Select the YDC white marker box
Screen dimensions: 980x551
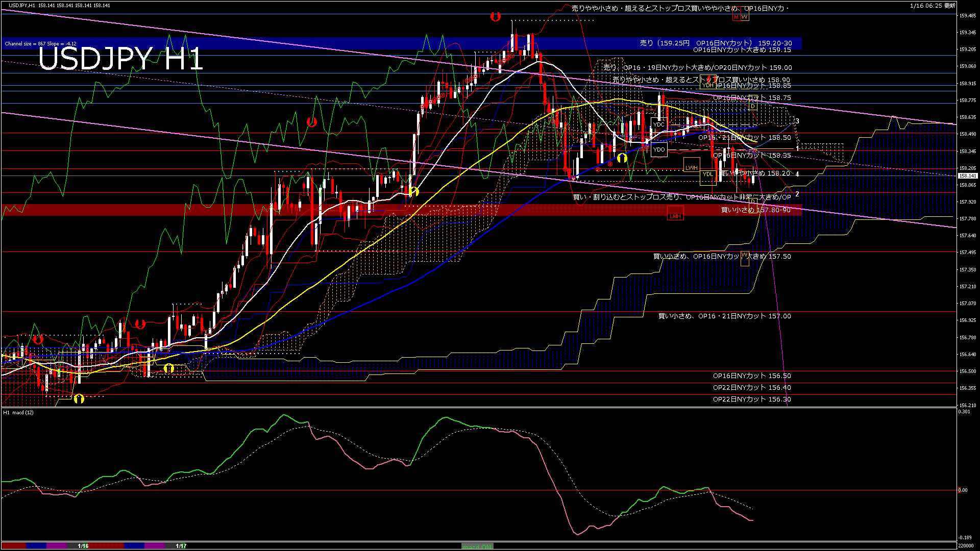pyautogui.click(x=659, y=124)
